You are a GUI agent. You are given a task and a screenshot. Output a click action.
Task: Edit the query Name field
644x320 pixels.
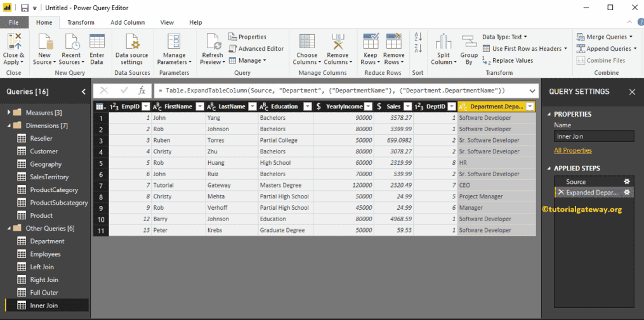(594, 136)
